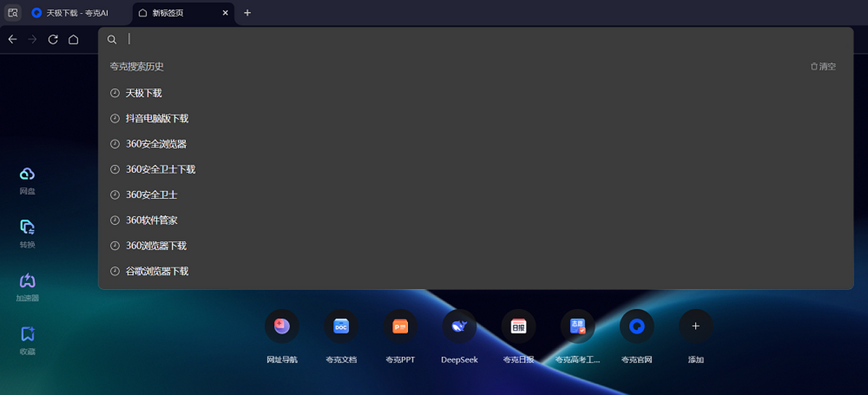This screenshot has width=868, height=395.
Task: Open a new tab with plus button
Action: 247,13
